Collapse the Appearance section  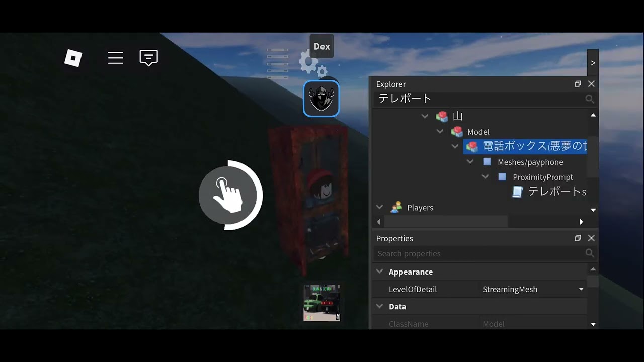379,271
